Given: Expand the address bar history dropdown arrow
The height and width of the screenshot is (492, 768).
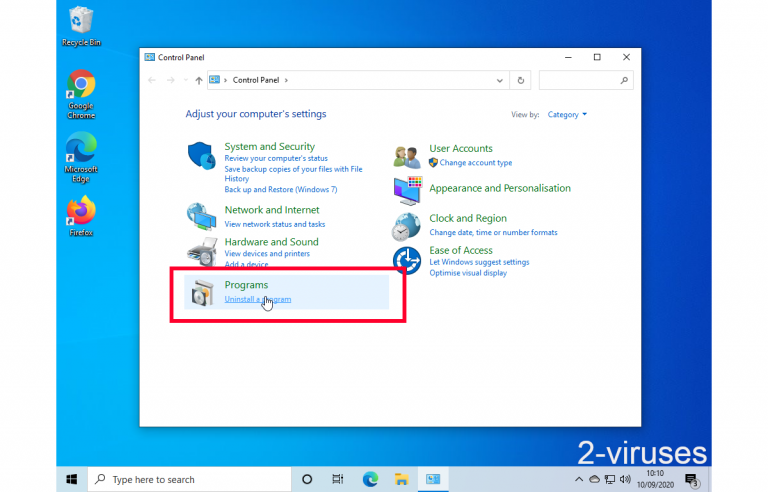Looking at the screenshot, I should coord(499,80).
